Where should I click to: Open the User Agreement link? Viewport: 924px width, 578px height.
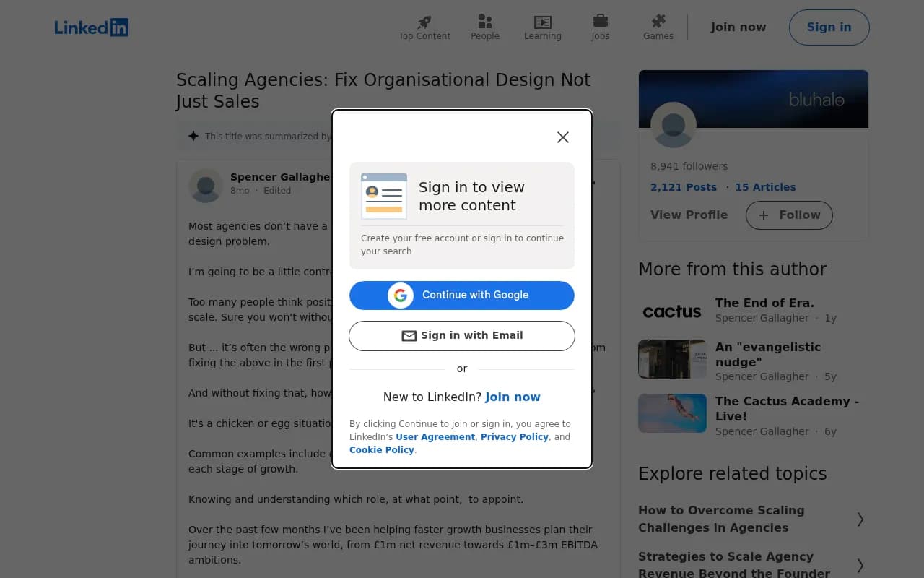[x=435, y=437]
